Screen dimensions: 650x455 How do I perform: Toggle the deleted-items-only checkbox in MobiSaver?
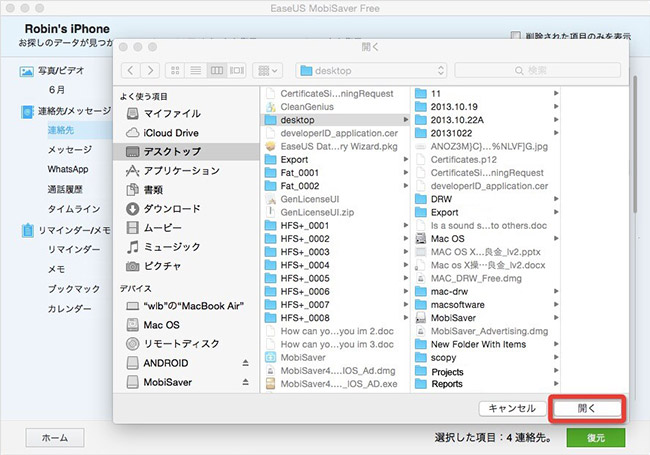coord(515,36)
